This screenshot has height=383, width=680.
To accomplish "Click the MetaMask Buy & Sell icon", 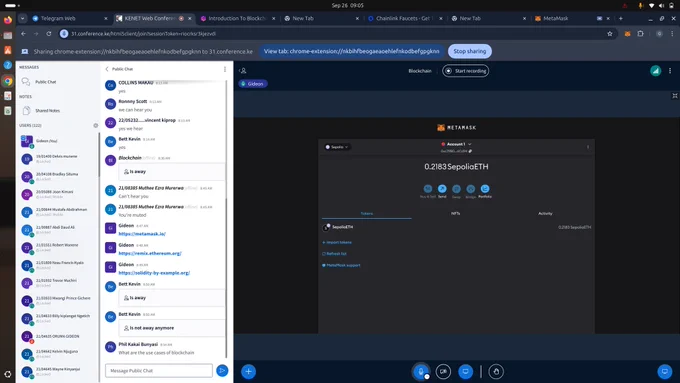I will pyautogui.click(x=428, y=189).
